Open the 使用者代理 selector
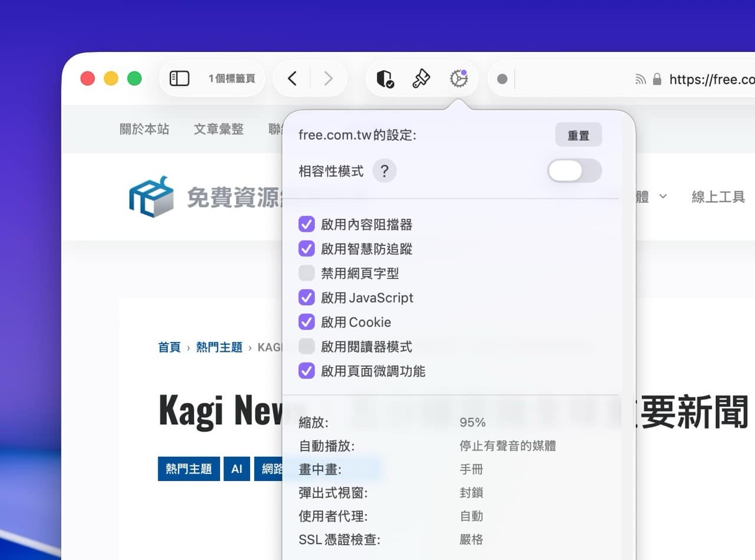 pyautogui.click(x=472, y=516)
